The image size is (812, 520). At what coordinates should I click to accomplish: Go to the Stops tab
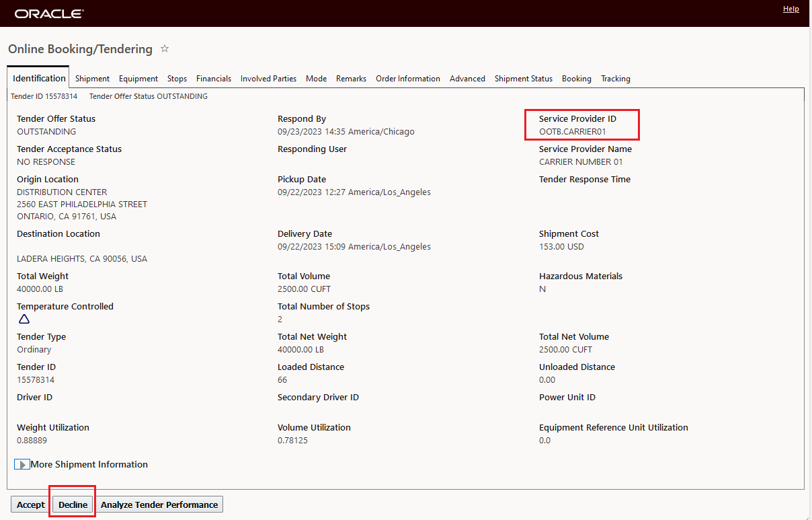tap(177, 79)
